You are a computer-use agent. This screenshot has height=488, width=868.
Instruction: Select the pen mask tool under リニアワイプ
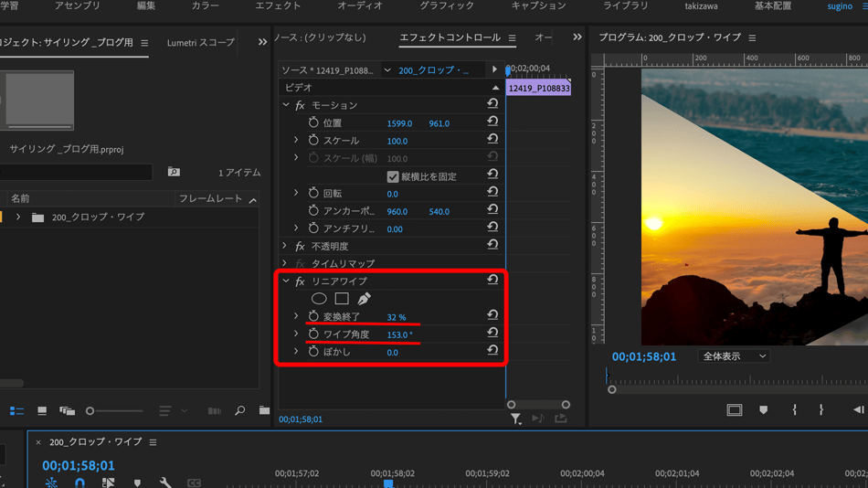pos(364,299)
